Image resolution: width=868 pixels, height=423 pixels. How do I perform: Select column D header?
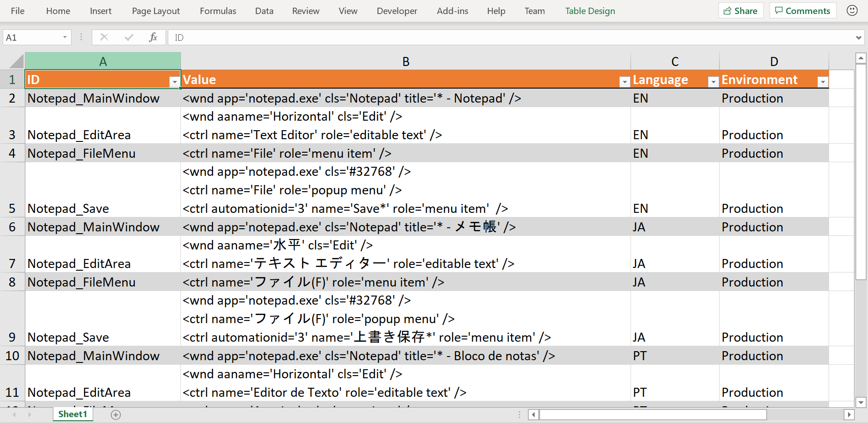pyautogui.click(x=774, y=61)
